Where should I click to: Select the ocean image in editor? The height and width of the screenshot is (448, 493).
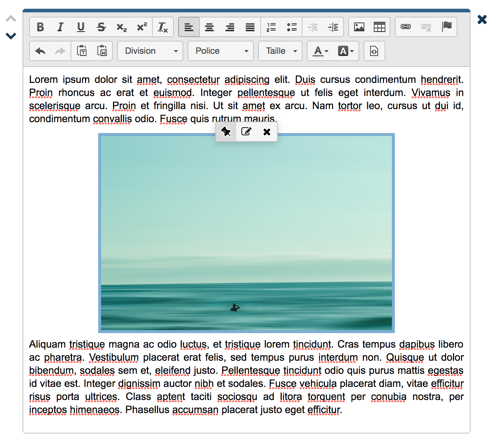(246, 233)
